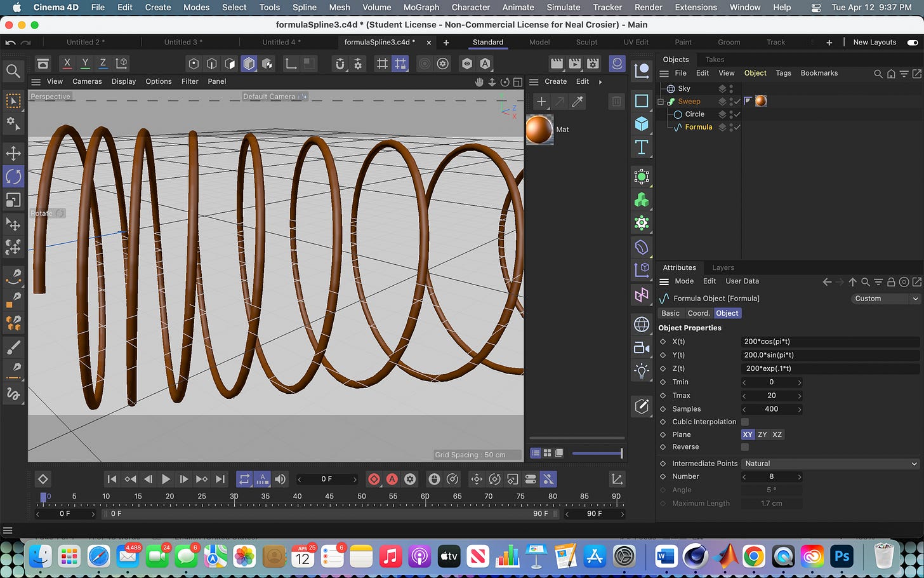This screenshot has width=924, height=578.
Task: Click the Mat material thumbnail
Action: coord(539,129)
